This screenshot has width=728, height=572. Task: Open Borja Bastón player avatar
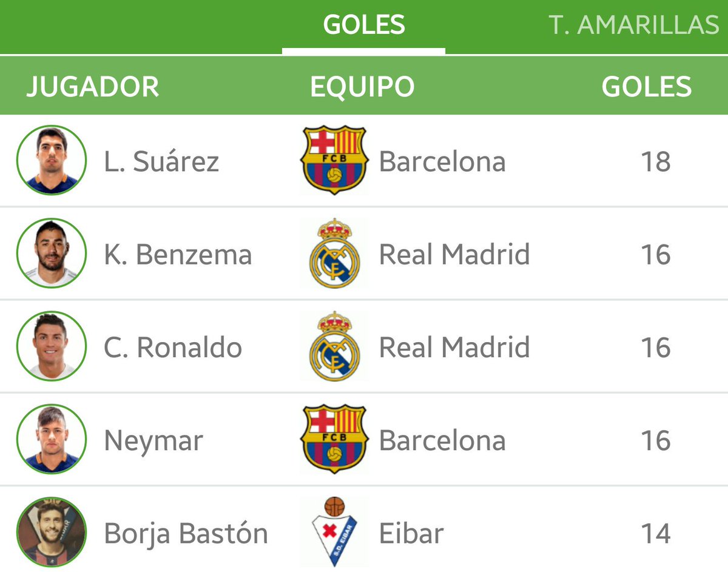coord(52,533)
